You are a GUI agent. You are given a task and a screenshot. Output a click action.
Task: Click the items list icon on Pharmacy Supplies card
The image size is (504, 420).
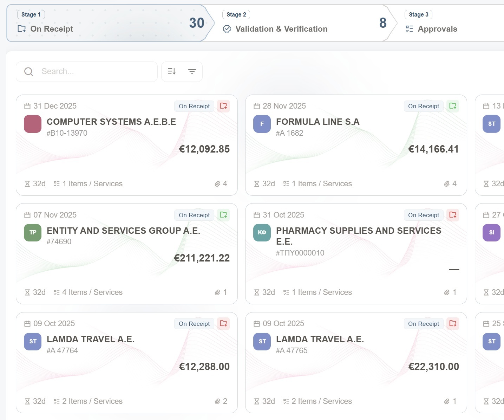pos(286,292)
